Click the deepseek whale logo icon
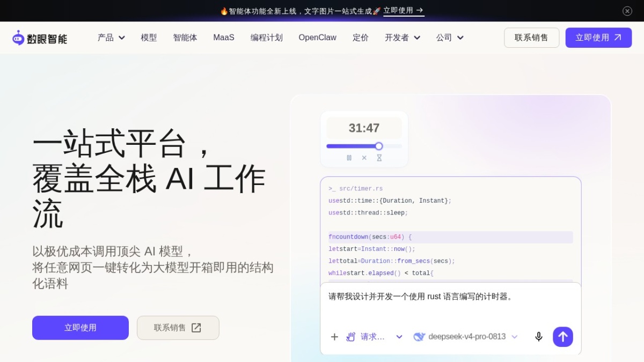Viewport: 644px width, 362px height. coord(419,337)
